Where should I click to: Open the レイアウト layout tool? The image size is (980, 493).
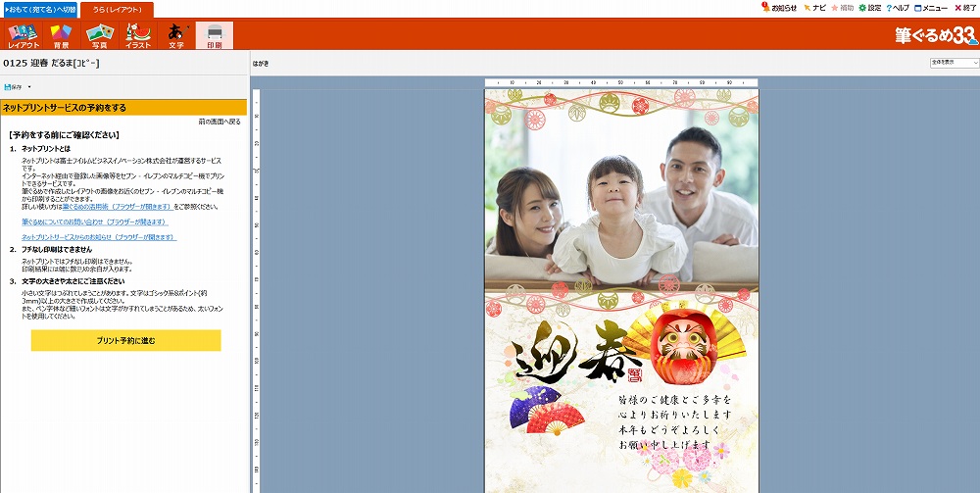pyautogui.click(x=23, y=36)
